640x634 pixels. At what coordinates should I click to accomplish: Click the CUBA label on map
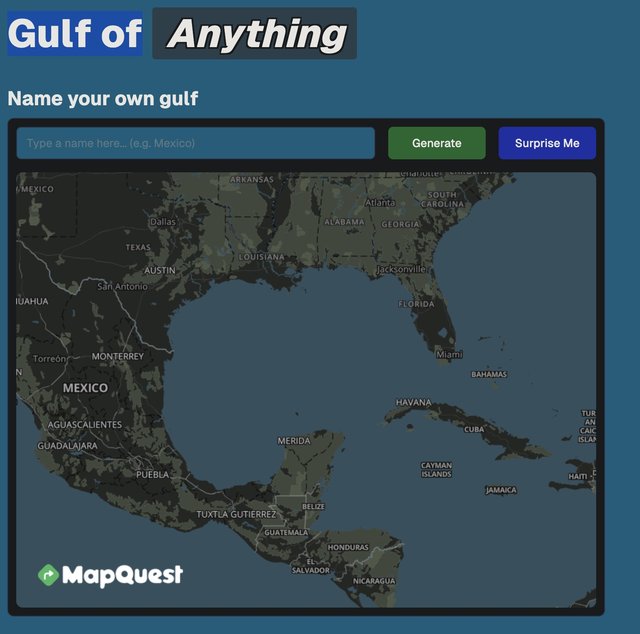coord(474,429)
